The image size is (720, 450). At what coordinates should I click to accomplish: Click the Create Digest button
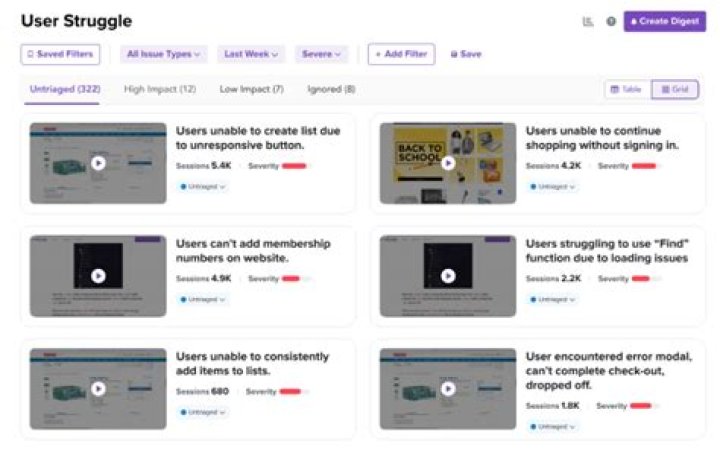664,22
